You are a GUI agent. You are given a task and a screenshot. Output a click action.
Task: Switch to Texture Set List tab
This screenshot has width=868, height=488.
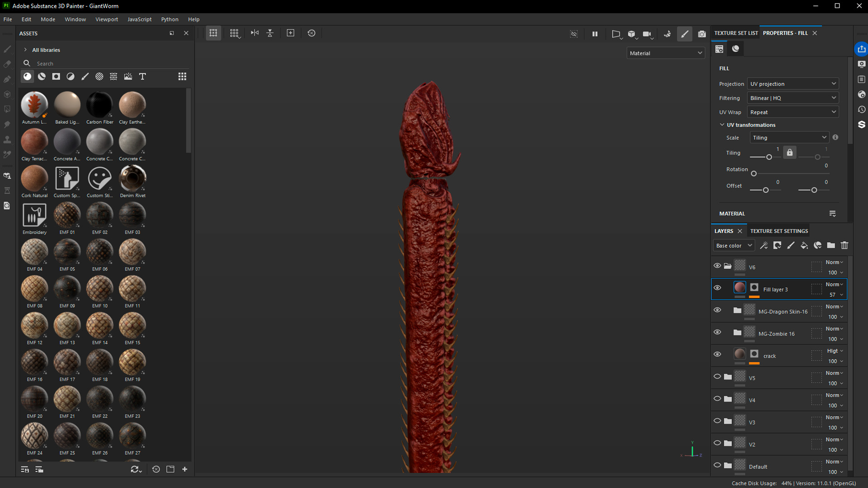tap(736, 33)
